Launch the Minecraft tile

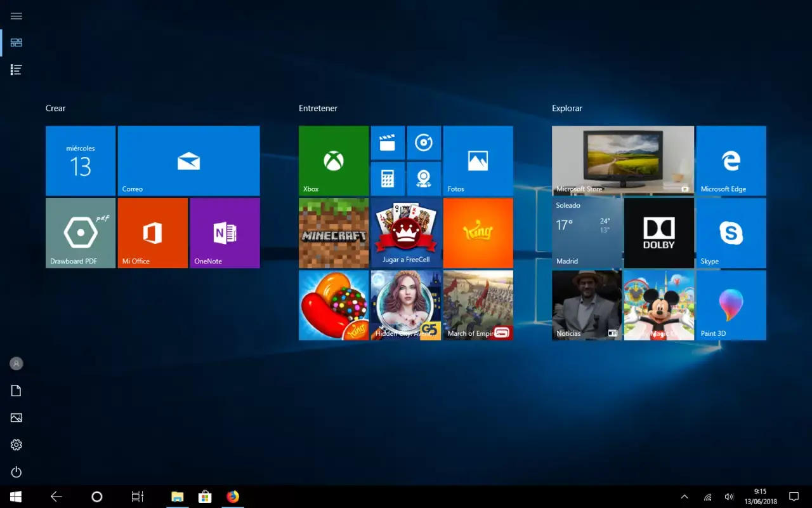pyautogui.click(x=334, y=233)
